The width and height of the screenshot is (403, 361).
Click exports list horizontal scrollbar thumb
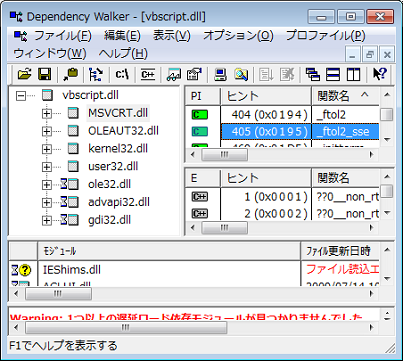tap(225, 228)
